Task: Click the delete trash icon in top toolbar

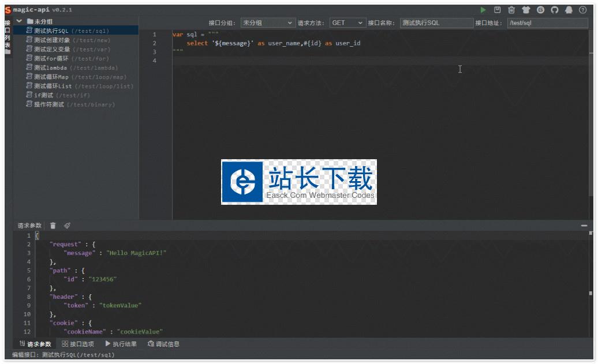Action: (511, 10)
